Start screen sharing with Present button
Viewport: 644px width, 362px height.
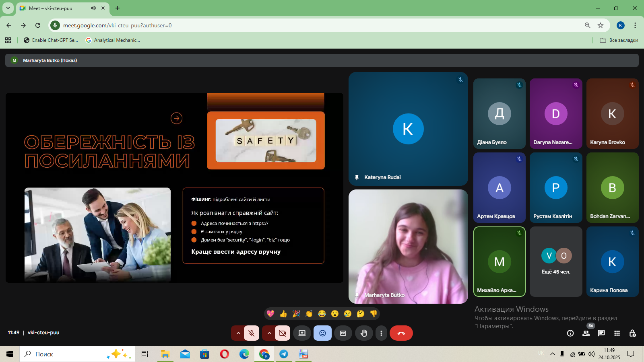[x=302, y=333]
